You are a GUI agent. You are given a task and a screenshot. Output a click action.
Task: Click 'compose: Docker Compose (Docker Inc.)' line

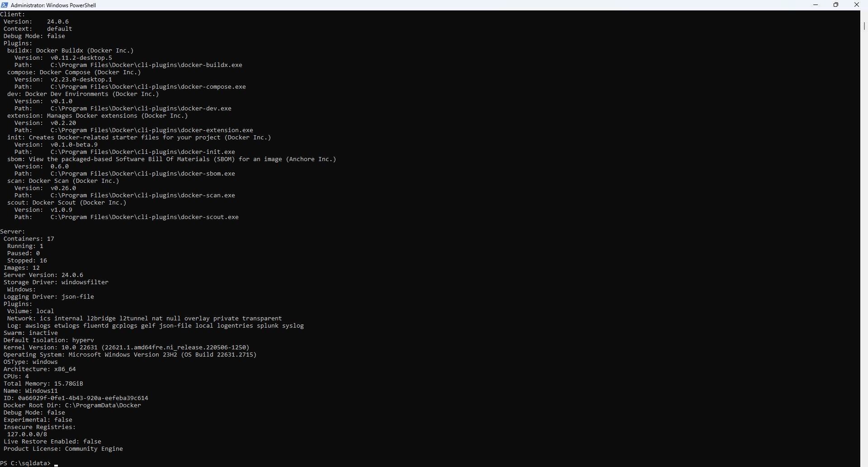pos(74,72)
